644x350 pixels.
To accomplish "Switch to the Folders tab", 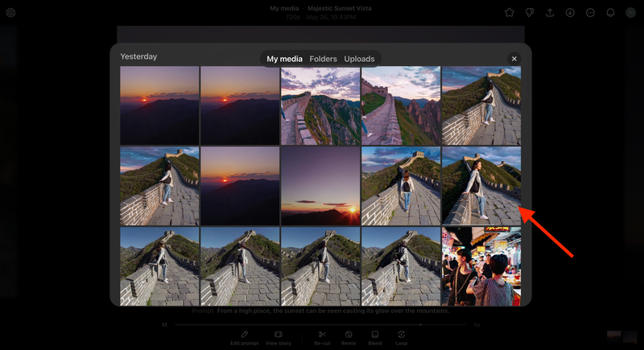I will pyautogui.click(x=324, y=59).
